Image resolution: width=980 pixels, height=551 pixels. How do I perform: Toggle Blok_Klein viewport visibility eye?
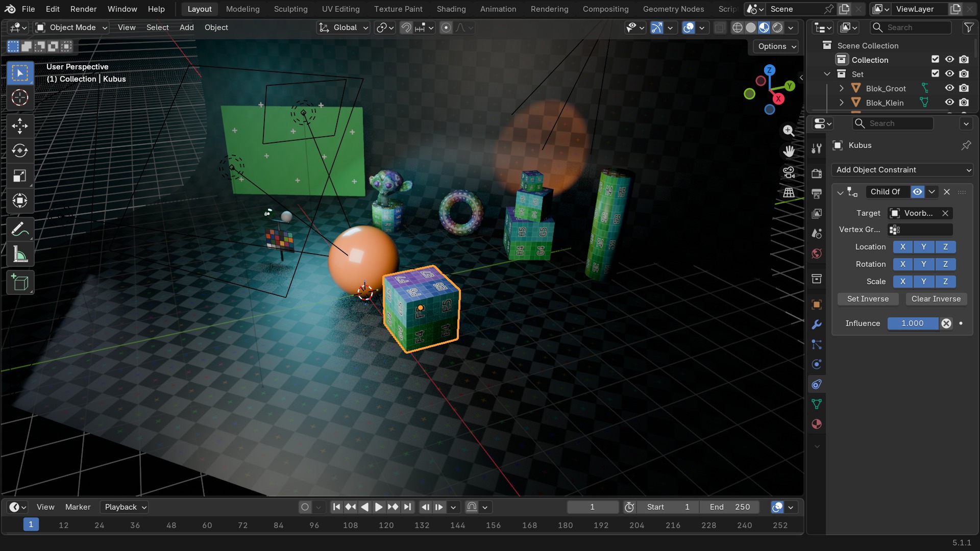[949, 103]
